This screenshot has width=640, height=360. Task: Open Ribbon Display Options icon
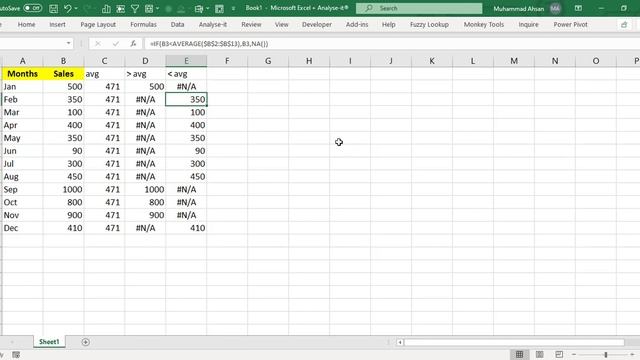pyautogui.click(x=578, y=8)
